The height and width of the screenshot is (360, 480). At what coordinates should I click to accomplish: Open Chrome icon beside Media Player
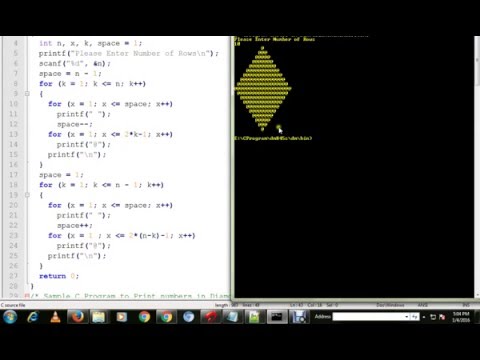pyautogui.click(x=144, y=317)
